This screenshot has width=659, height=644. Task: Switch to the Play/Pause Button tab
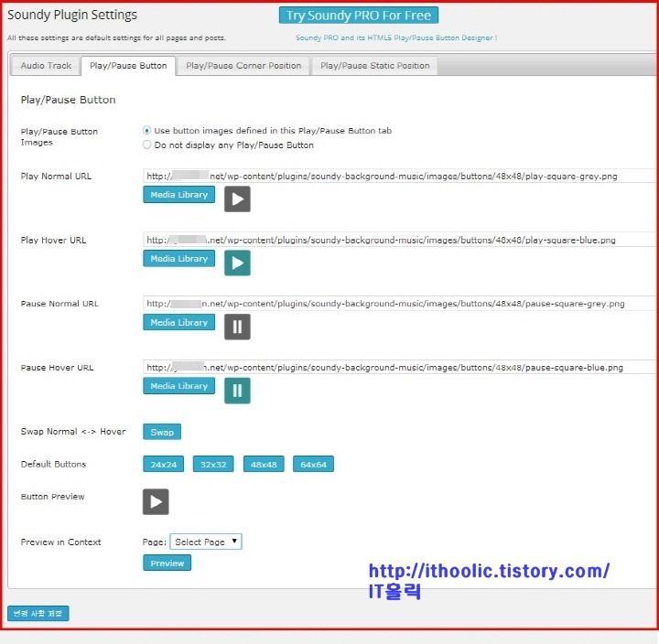tap(128, 66)
